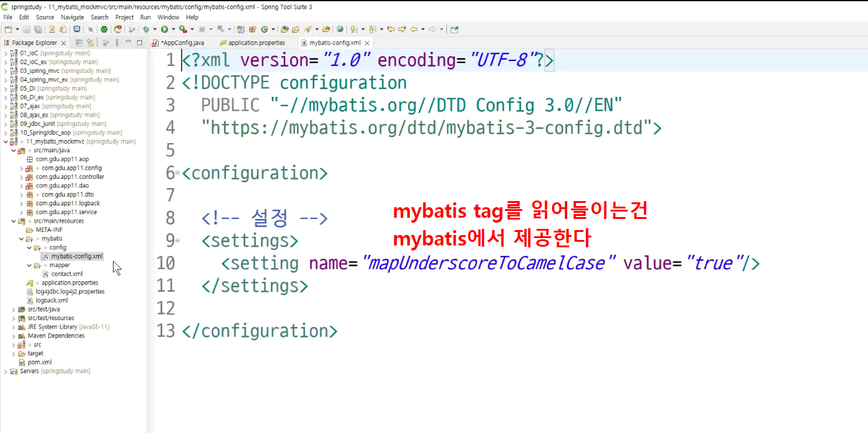This screenshot has width=868, height=433.
Task: Click the Open Type icon
Action: pyautogui.click(x=285, y=29)
